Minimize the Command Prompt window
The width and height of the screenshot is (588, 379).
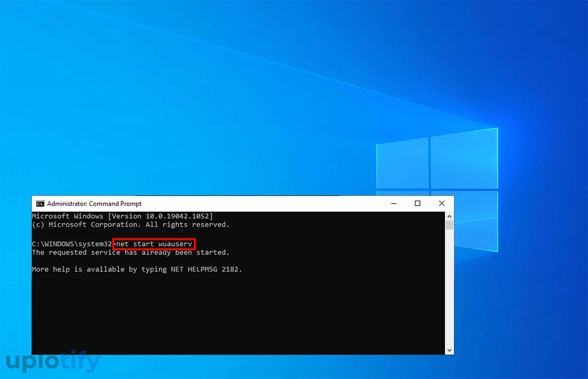click(x=394, y=204)
